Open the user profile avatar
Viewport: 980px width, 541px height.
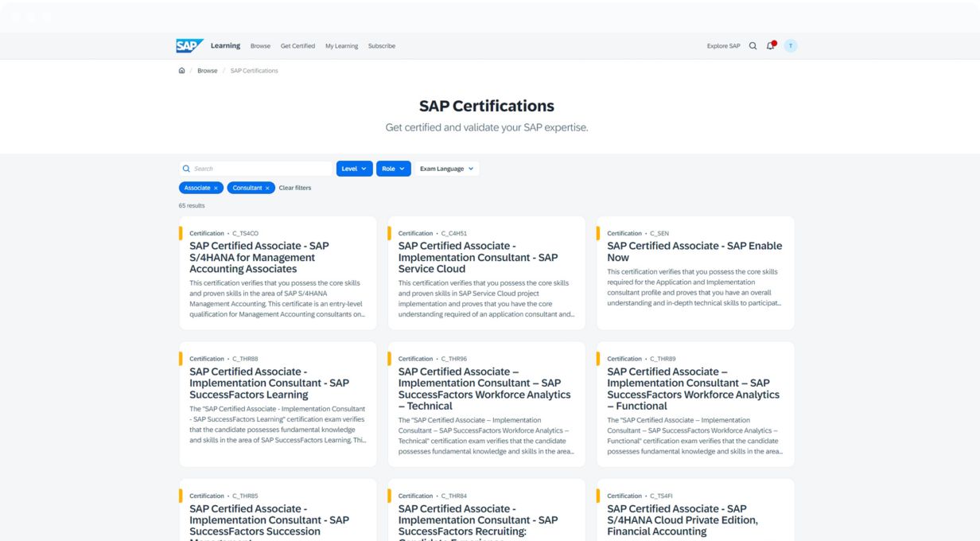click(x=790, y=46)
